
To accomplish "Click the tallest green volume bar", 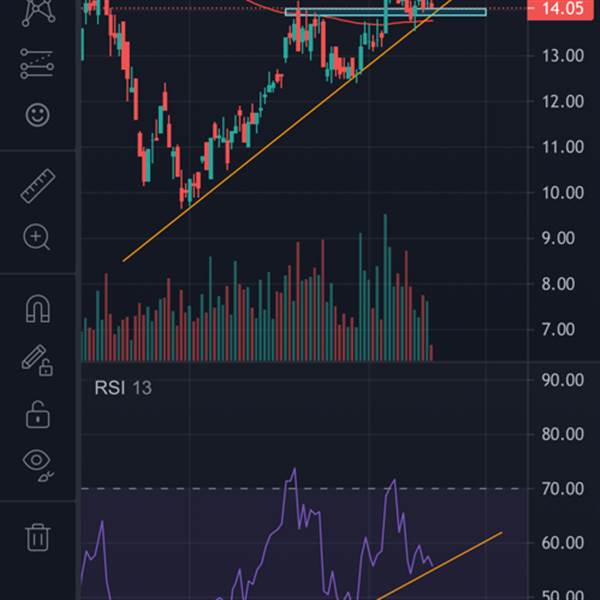I will coord(385,288).
